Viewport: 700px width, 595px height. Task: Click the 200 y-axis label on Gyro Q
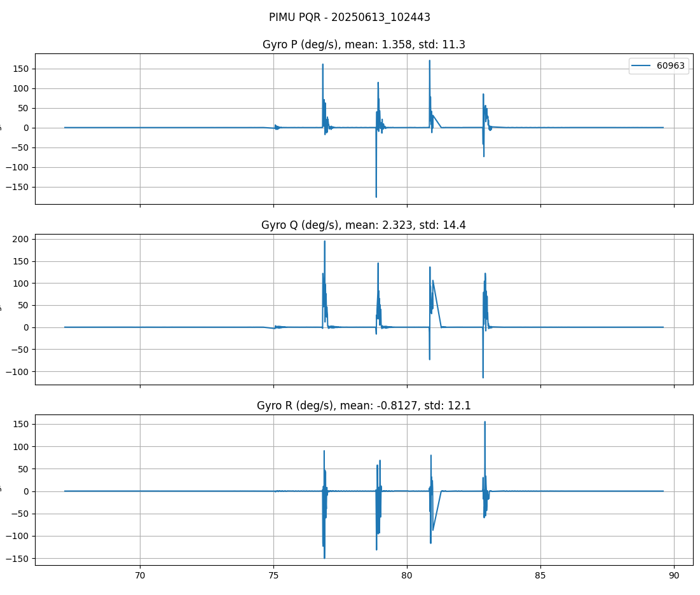tap(22, 239)
